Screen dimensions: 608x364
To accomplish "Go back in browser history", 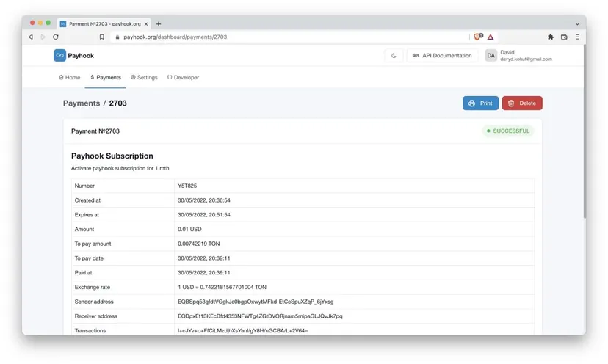I will click(x=31, y=37).
